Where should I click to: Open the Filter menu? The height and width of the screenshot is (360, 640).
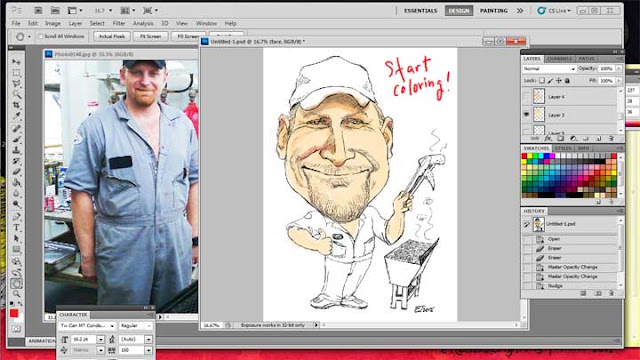(119, 24)
